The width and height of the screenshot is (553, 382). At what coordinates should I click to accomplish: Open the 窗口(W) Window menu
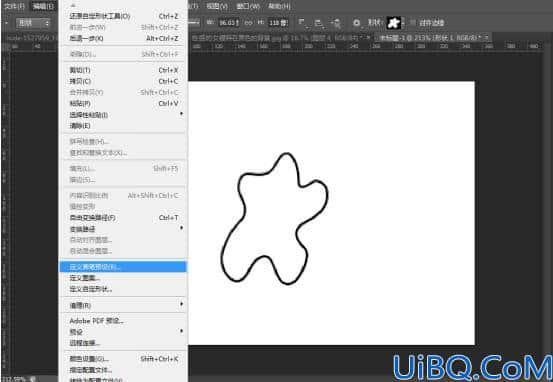248,6
